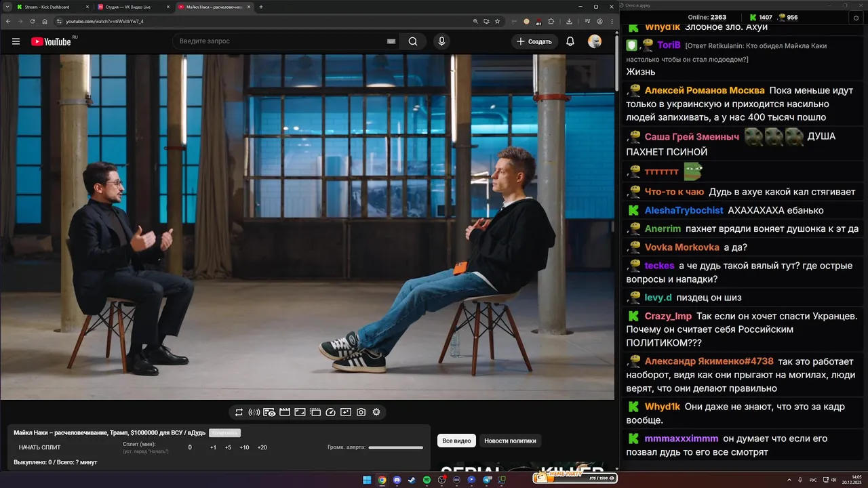
Task: Click the clapperboard icon in player toolbar
Action: (x=285, y=412)
